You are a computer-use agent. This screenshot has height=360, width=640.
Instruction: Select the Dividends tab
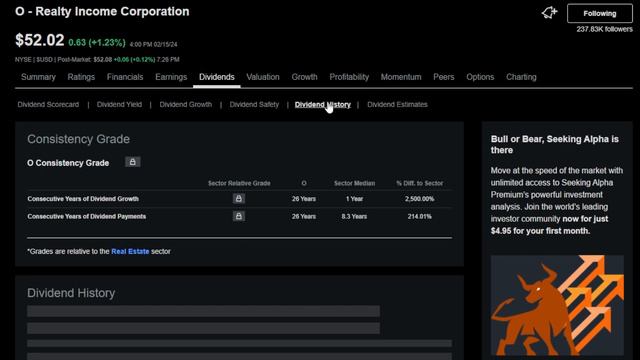[217, 77]
